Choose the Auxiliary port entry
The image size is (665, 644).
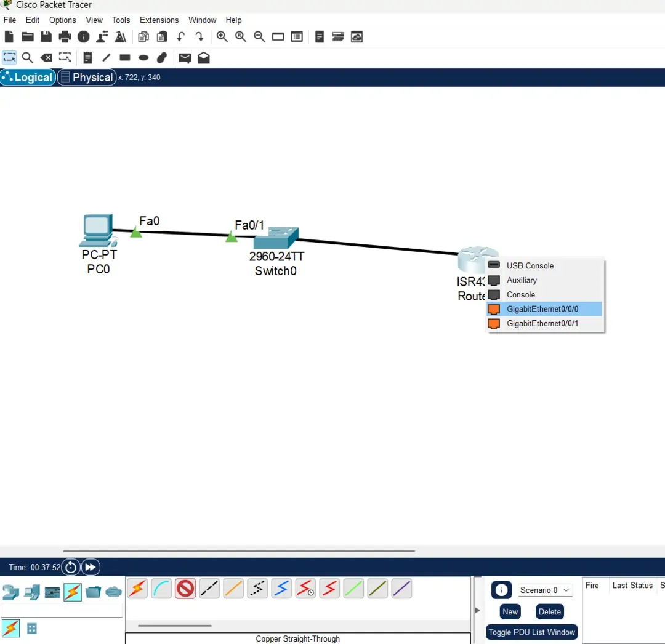click(544, 280)
